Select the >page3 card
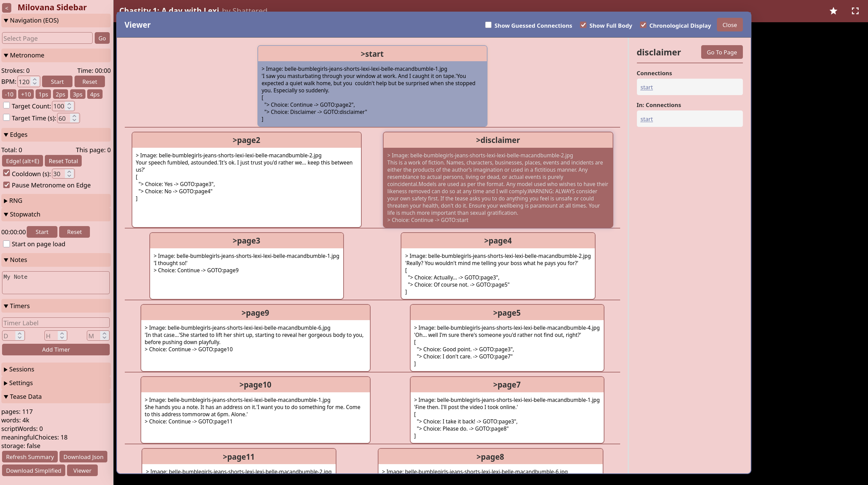 pyautogui.click(x=246, y=266)
